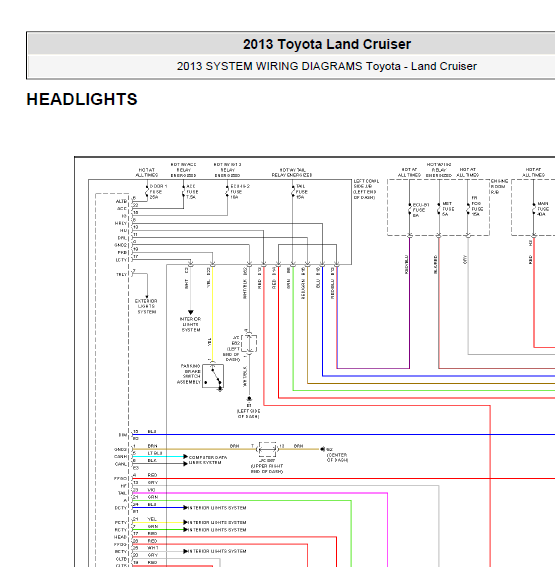This screenshot has height=567, width=555.
Task: Click the J/C (UPPER RIGHT END OF DASH) label
Action: pyautogui.click(x=267, y=466)
